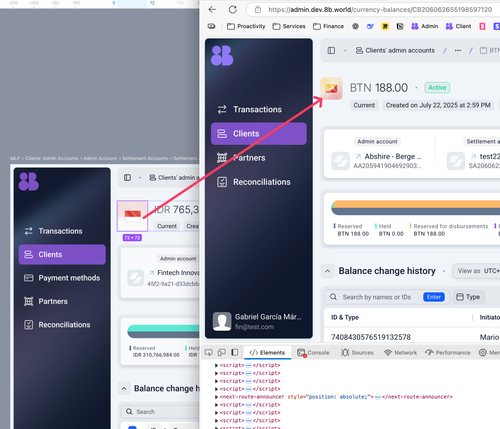The height and width of the screenshot is (429, 500).
Task: Switch to the Elements DevTools tab
Action: pos(267,352)
